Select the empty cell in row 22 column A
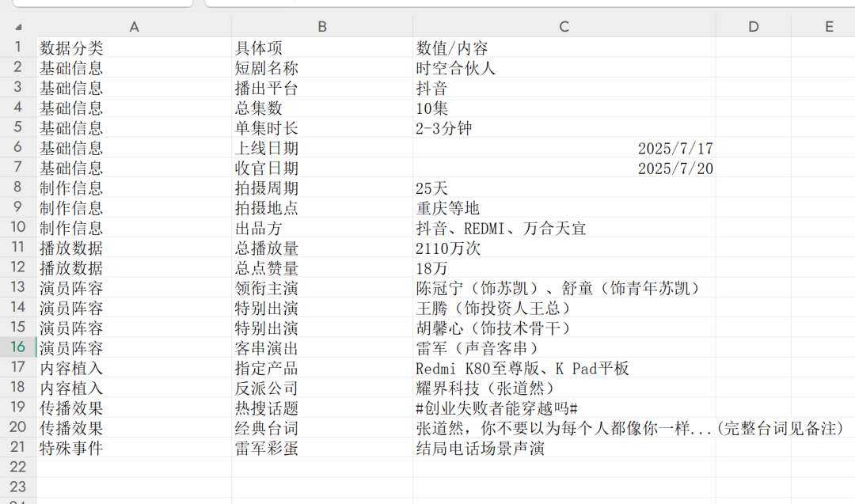 134,468
